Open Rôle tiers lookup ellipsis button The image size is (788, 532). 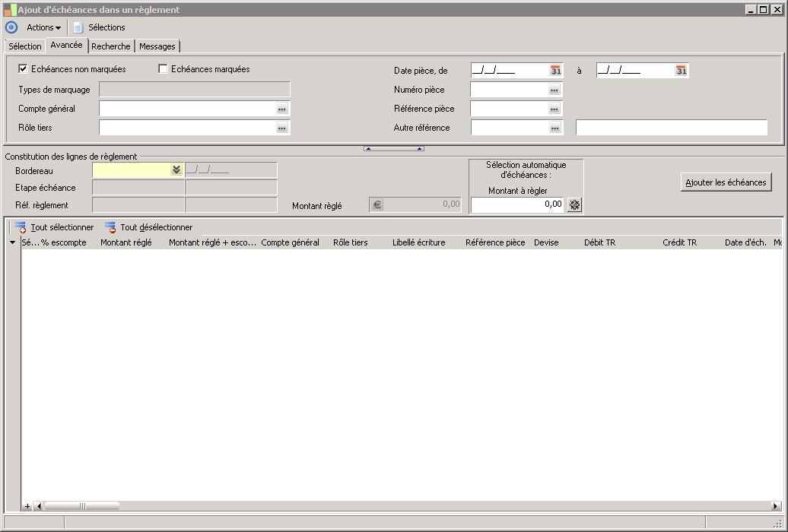click(282, 128)
